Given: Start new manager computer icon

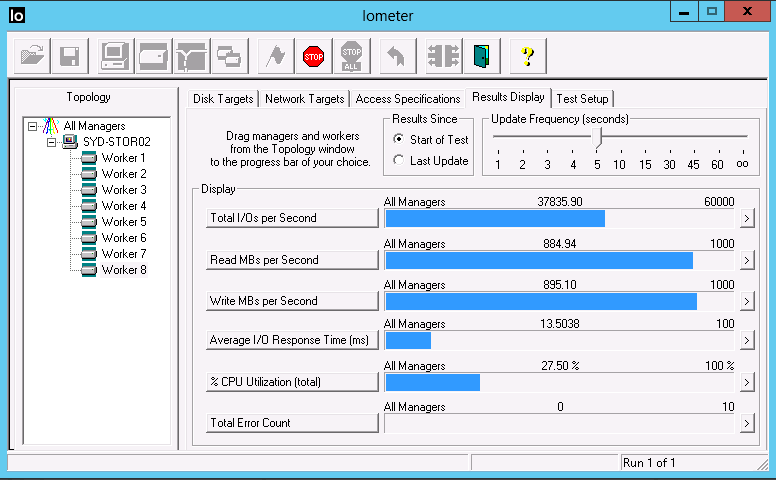Looking at the screenshot, I should (x=116, y=56).
